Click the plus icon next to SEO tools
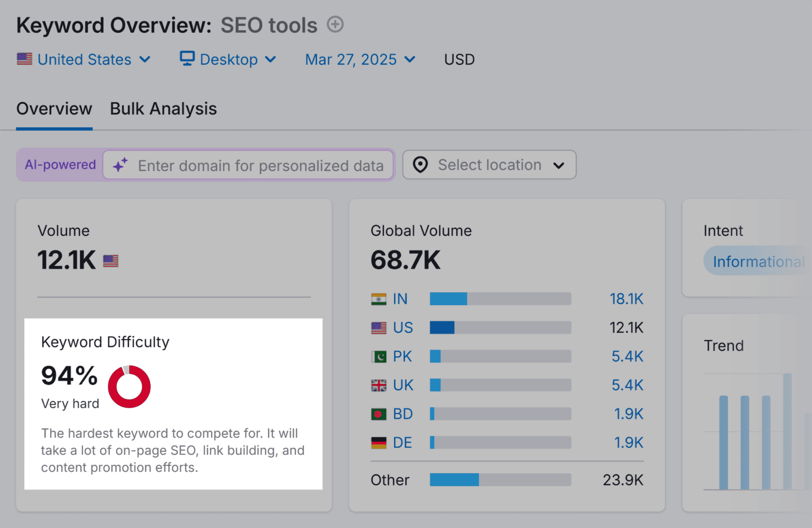The image size is (812, 528). tap(336, 25)
